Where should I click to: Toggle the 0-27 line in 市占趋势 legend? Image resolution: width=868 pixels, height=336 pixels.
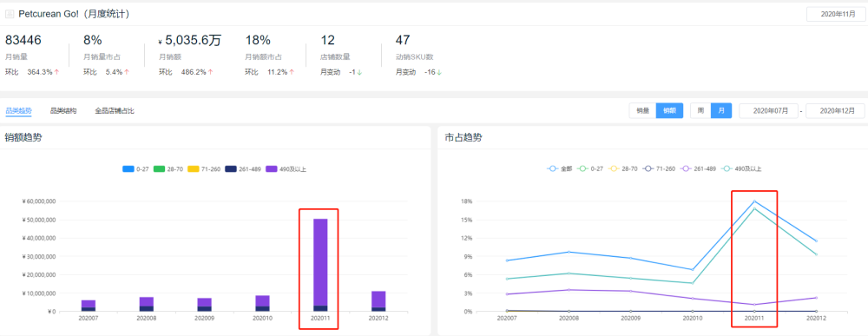pyautogui.click(x=590, y=168)
